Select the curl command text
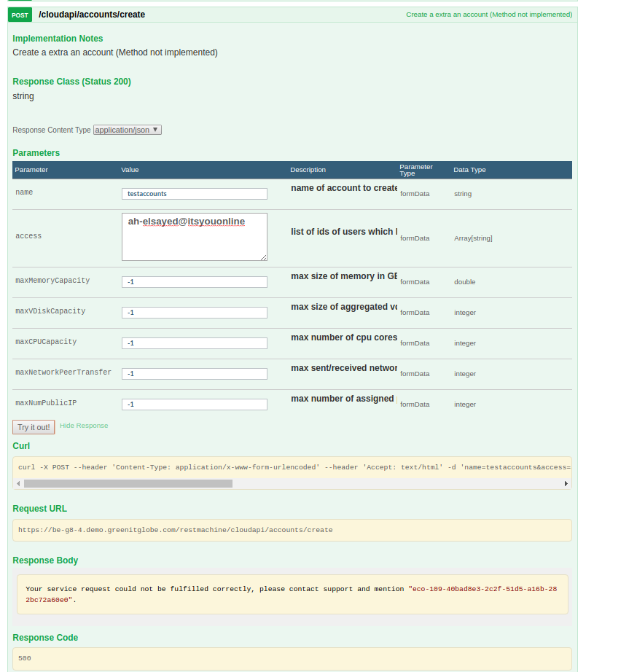The image size is (637, 672). [292, 467]
